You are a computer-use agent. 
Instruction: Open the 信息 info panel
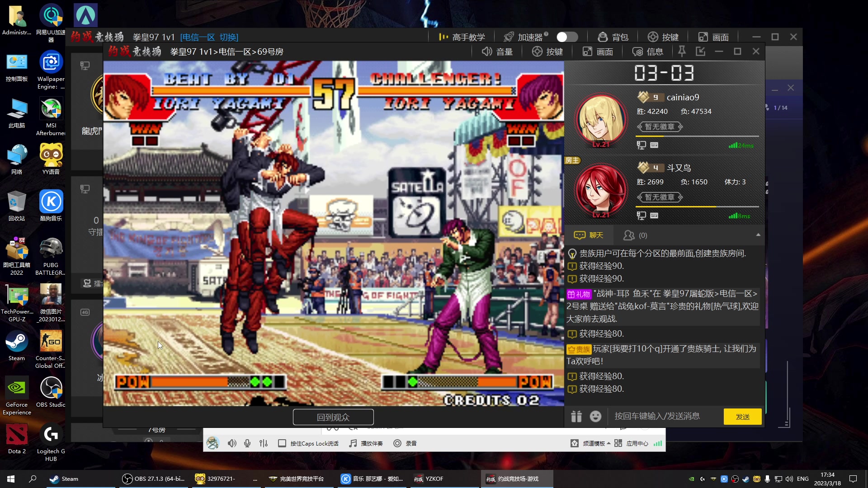click(x=647, y=52)
